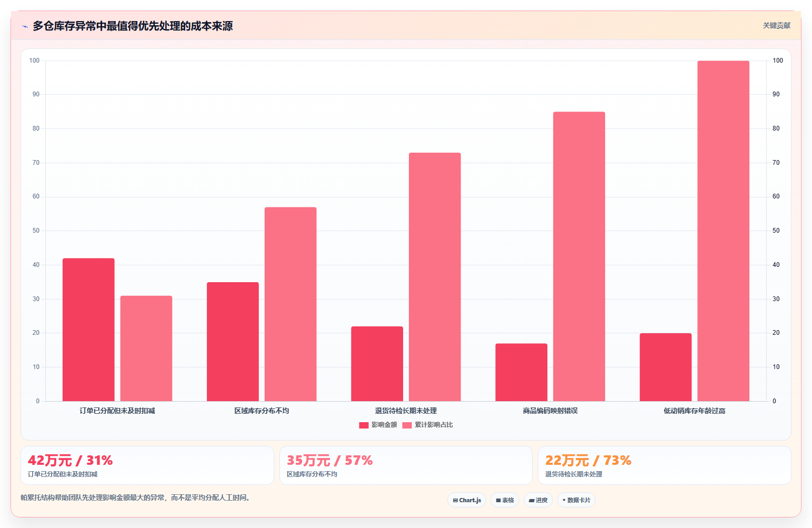Toggle the 影响金额 legend swatch
Viewport: 812px width, 528px height.
tap(364, 425)
